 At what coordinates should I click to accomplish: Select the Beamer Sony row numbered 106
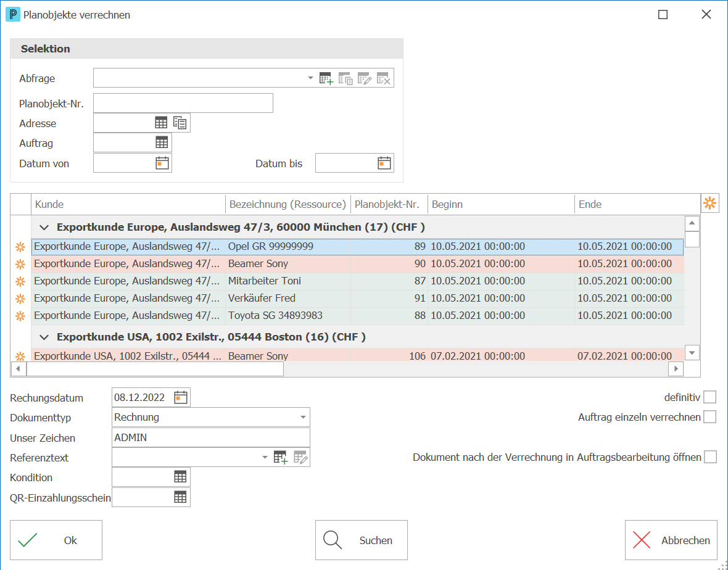(x=357, y=355)
